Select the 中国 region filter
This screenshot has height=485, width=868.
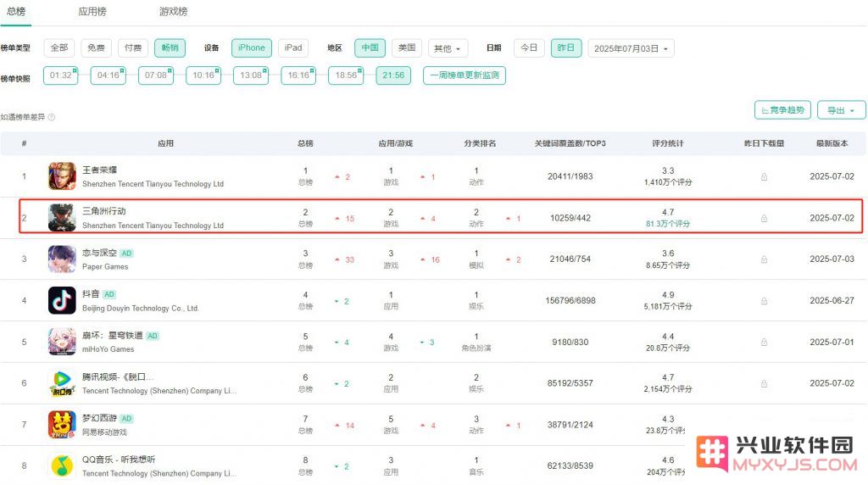[x=370, y=47]
